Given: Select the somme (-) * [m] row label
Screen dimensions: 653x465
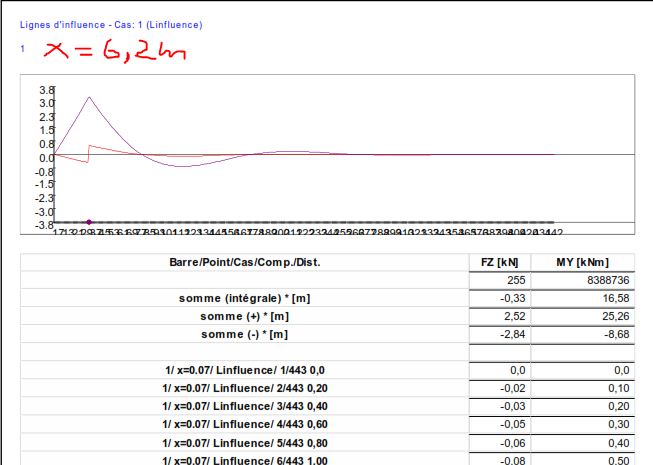Looking at the screenshot, I should click(x=244, y=334).
